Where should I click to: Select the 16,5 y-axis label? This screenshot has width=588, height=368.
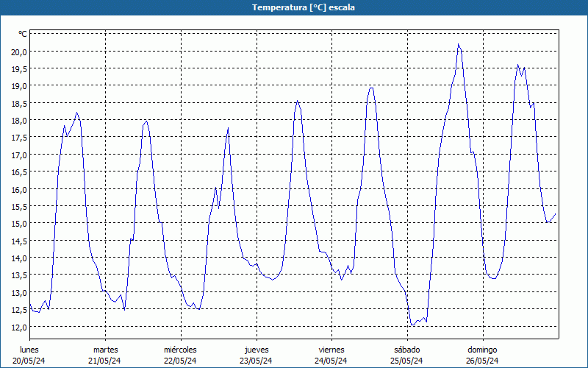click(x=19, y=172)
